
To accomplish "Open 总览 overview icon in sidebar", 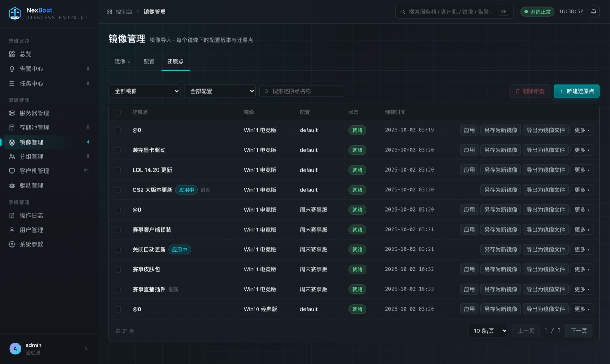I will pyautogui.click(x=12, y=54).
